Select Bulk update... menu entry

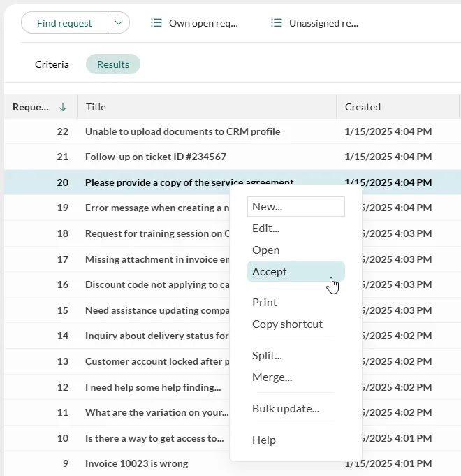(285, 409)
